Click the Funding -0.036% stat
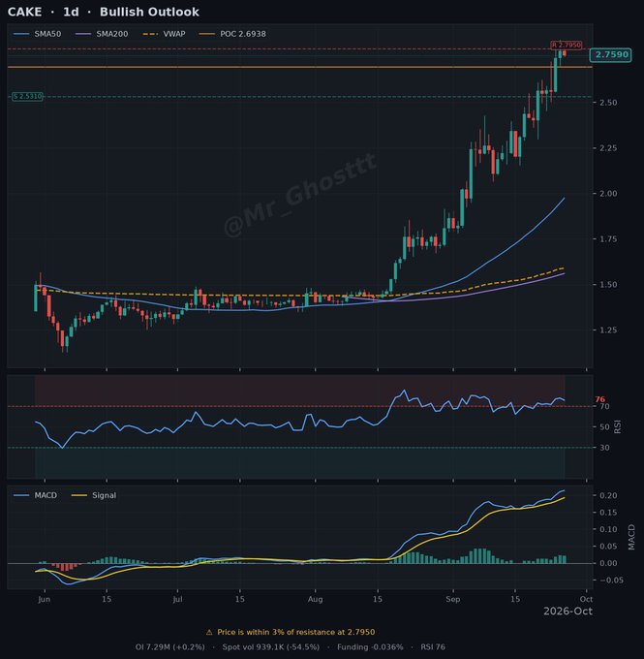 coord(370,647)
